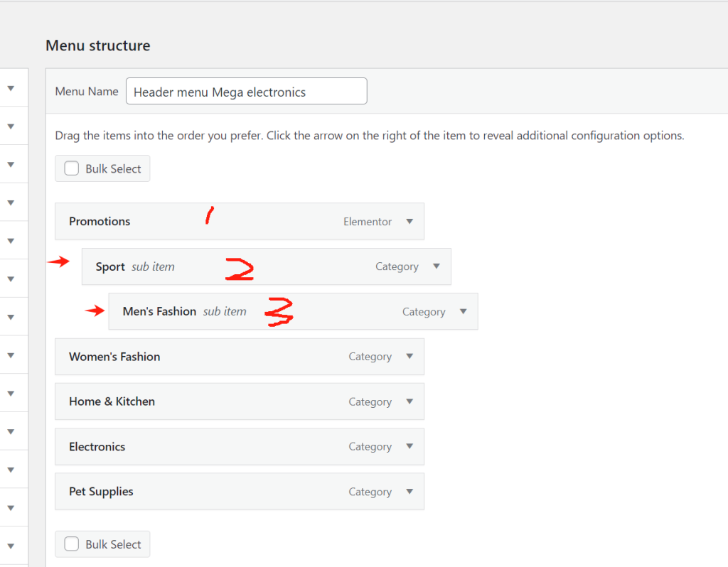Expand the Pet Supplies item arrow

point(409,491)
